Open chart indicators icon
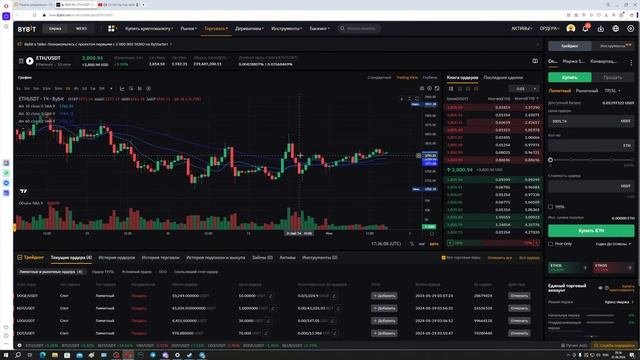The width and height of the screenshot is (640, 360). [122, 89]
